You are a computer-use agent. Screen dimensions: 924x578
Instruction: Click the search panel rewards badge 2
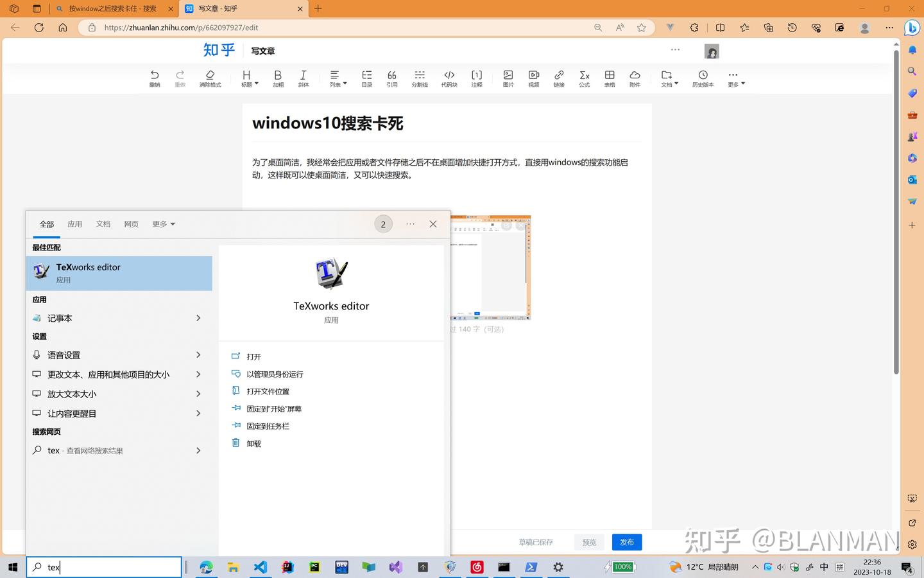[383, 224]
